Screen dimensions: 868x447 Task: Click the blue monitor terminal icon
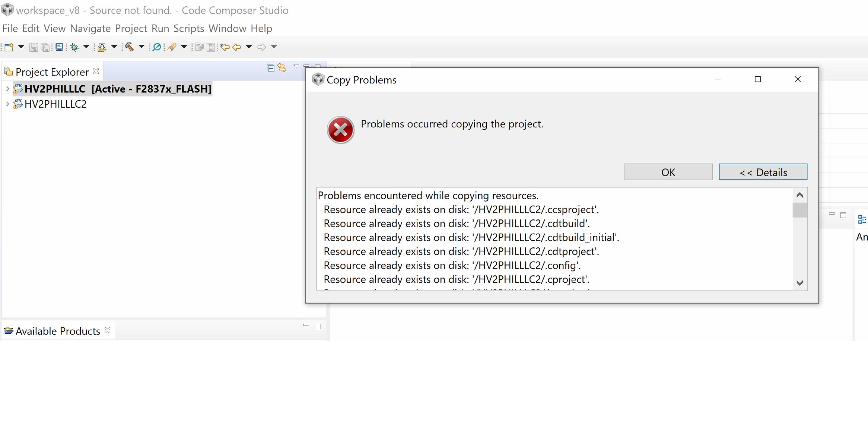coord(59,47)
